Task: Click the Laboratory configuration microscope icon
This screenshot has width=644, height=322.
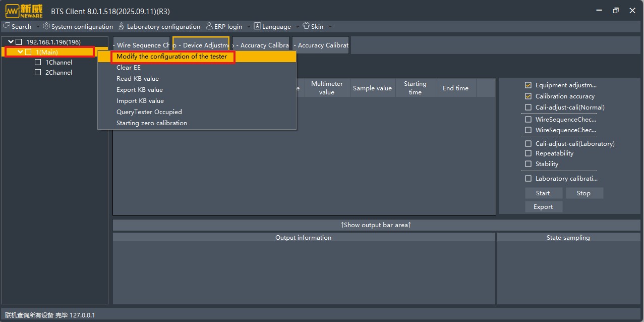Action: [122, 26]
